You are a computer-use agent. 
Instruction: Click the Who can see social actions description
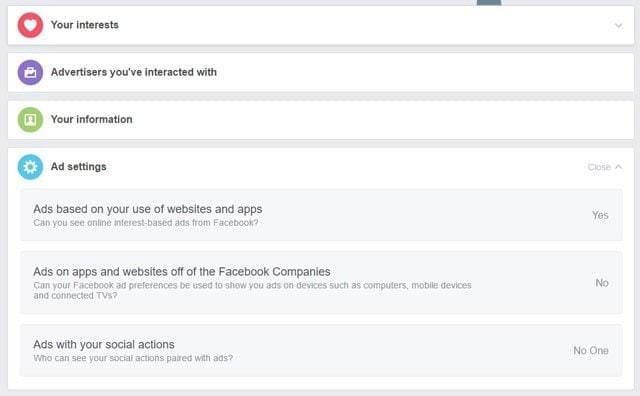click(133, 358)
